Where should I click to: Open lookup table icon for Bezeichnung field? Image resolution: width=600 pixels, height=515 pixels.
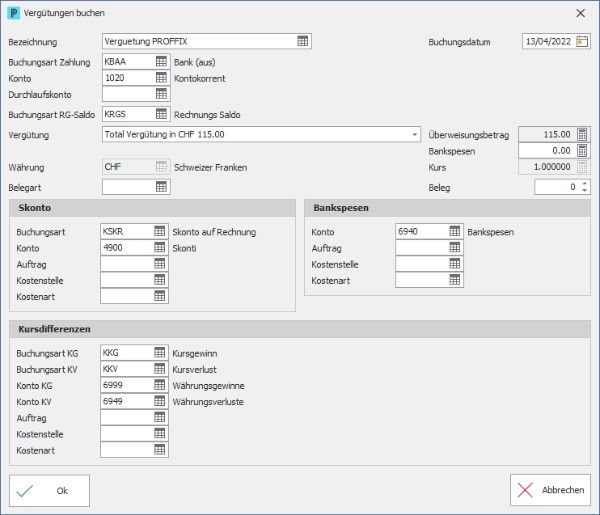302,41
